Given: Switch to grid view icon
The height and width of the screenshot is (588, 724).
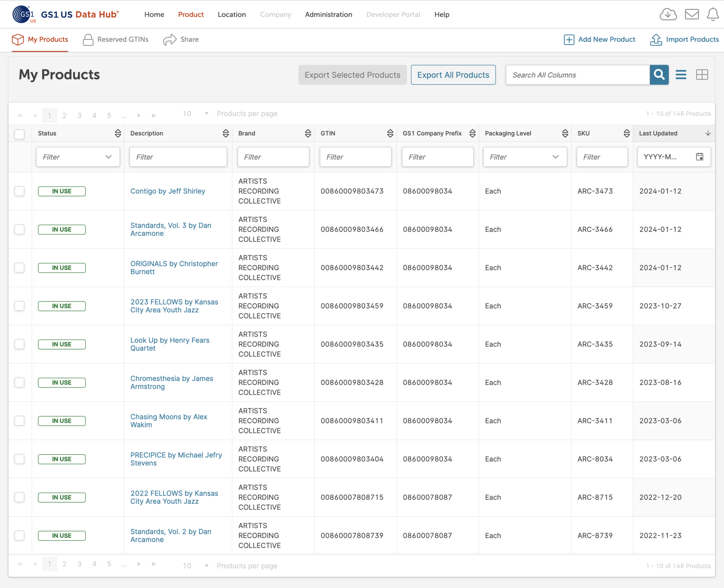Looking at the screenshot, I should 702,75.
